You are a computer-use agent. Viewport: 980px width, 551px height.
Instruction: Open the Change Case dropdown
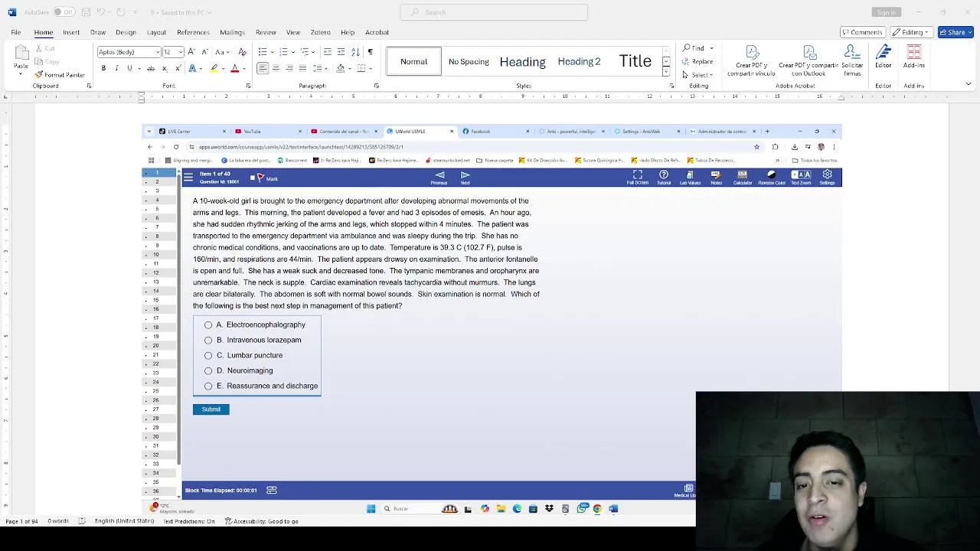point(221,52)
